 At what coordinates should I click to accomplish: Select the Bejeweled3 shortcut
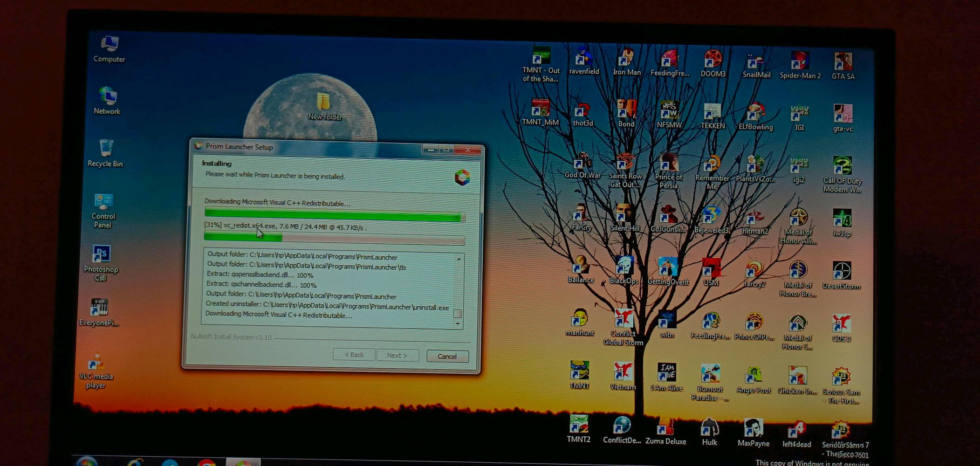[711, 220]
